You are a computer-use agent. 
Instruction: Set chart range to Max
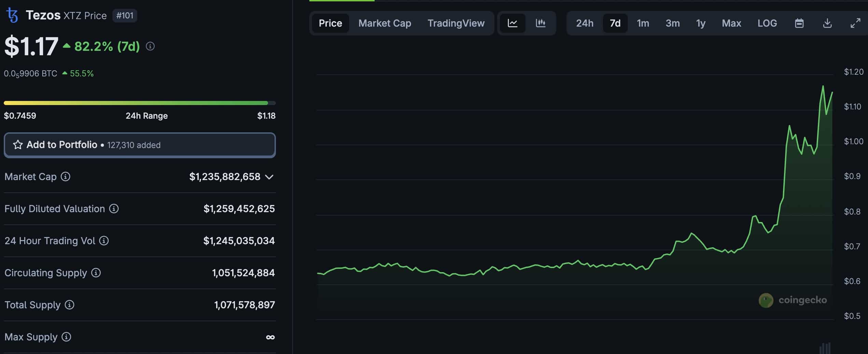point(731,23)
